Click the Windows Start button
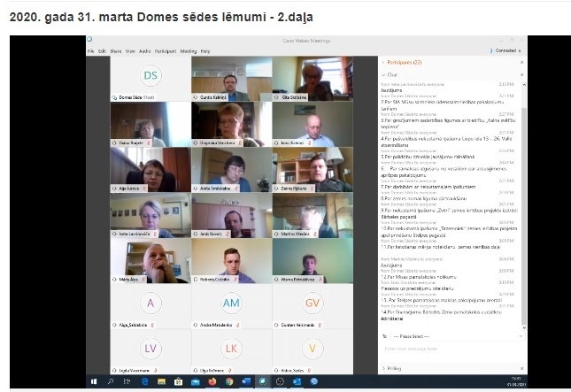Screen dimensions: 571x392 (94, 381)
